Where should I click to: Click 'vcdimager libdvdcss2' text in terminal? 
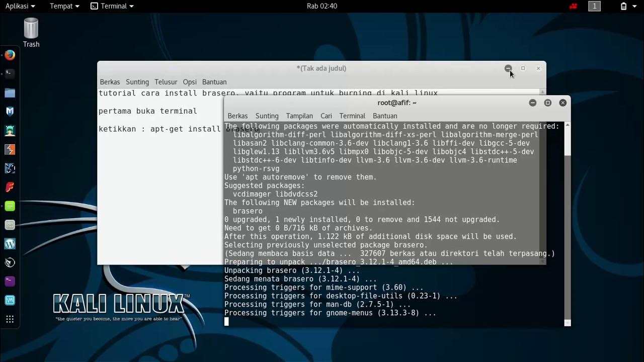pos(275,194)
